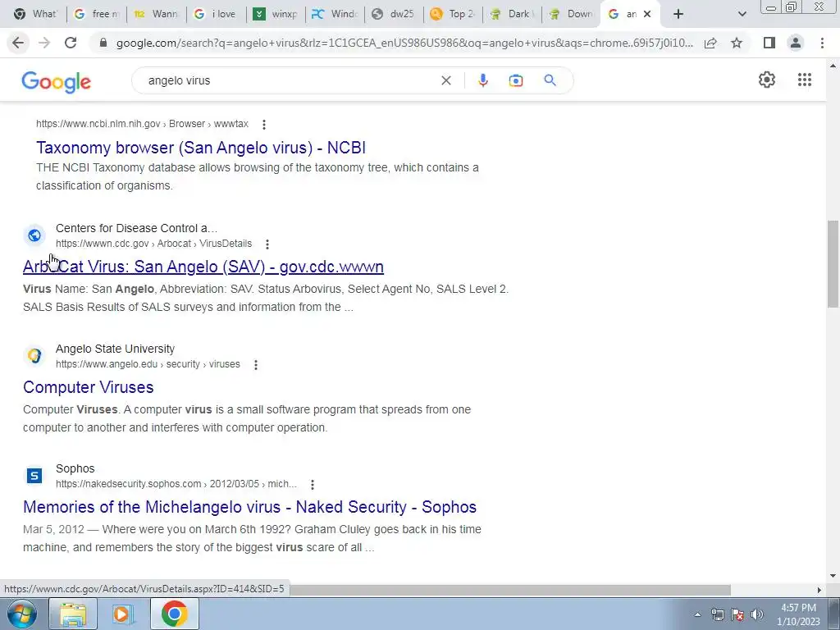Open options for Angelo State result
The image size is (840, 630).
(x=256, y=365)
